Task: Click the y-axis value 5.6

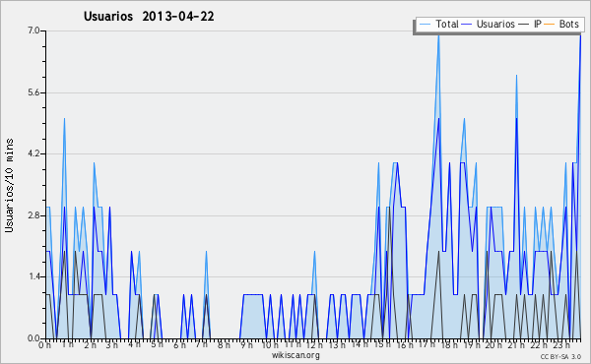Action: coord(33,92)
